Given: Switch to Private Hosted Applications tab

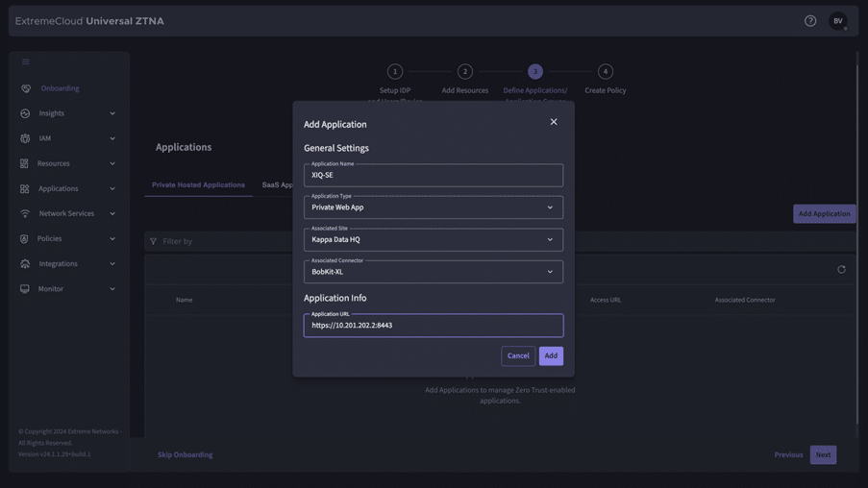Looking at the screenshot, I should coord(198,184).
